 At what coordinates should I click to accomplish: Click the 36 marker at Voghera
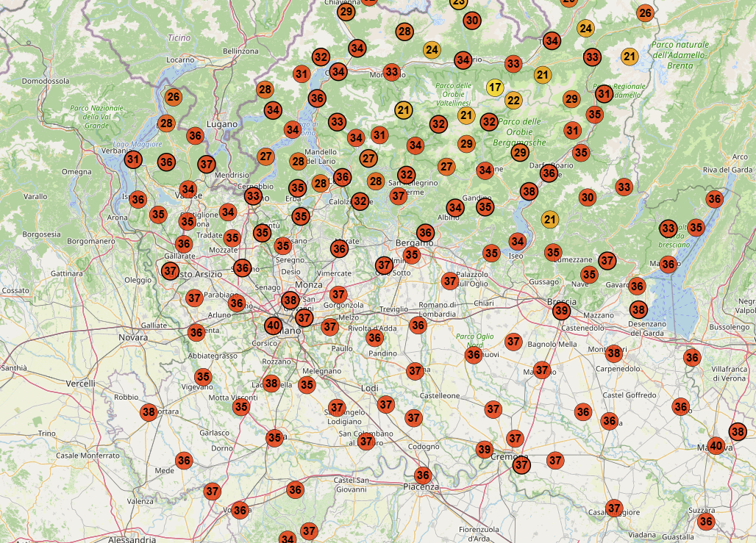pyautogui.click(x=240, y=510)
